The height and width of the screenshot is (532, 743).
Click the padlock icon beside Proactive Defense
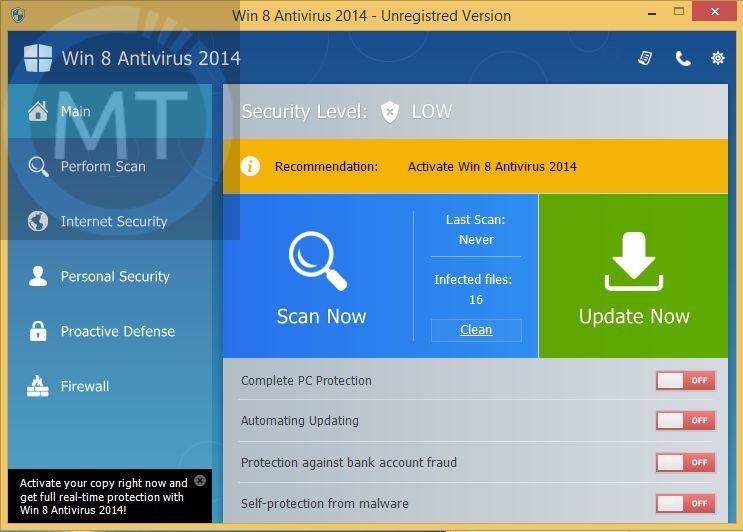(x=38, y=331)
